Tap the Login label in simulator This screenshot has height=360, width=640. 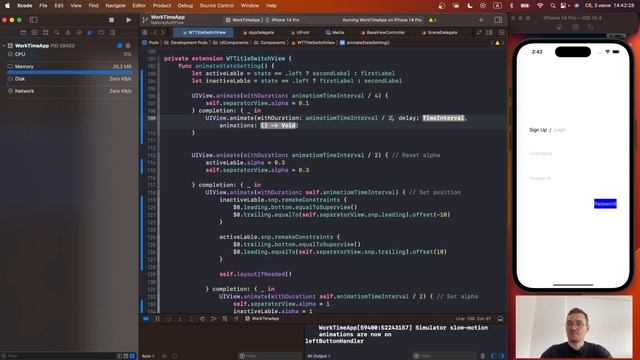[x=560, y=130]
